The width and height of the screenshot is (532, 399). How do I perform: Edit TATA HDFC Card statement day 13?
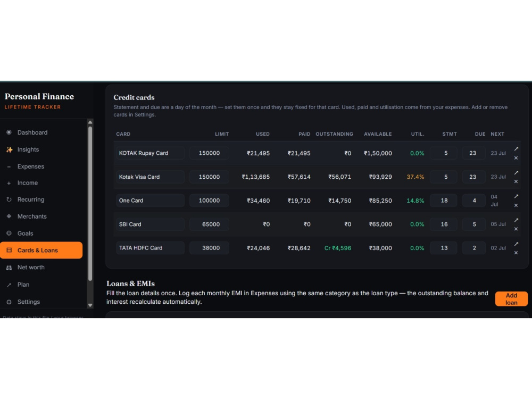coord(444,248)
